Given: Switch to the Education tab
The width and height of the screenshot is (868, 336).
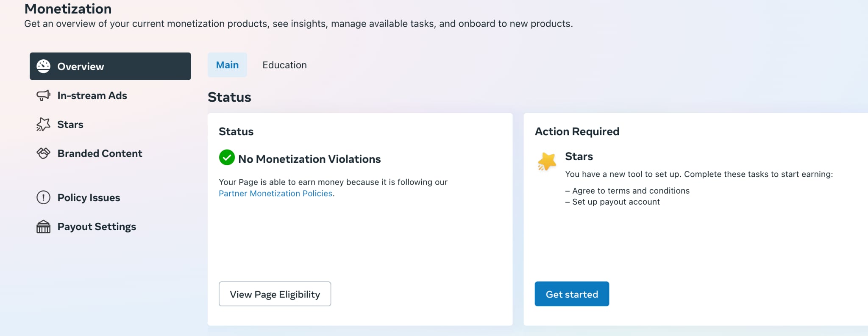Looking at the screenshot, I should (284, 65).
